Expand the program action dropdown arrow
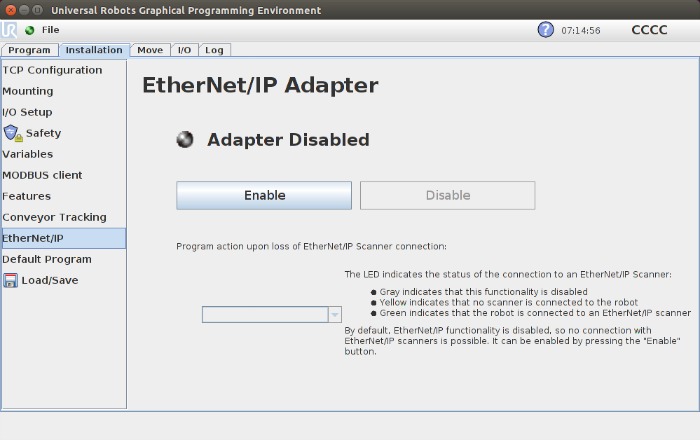 tap(335, 315)
